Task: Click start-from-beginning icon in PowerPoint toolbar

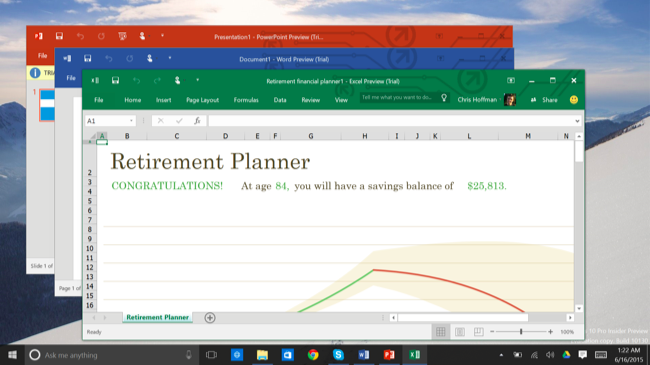Action: point(122,36)
